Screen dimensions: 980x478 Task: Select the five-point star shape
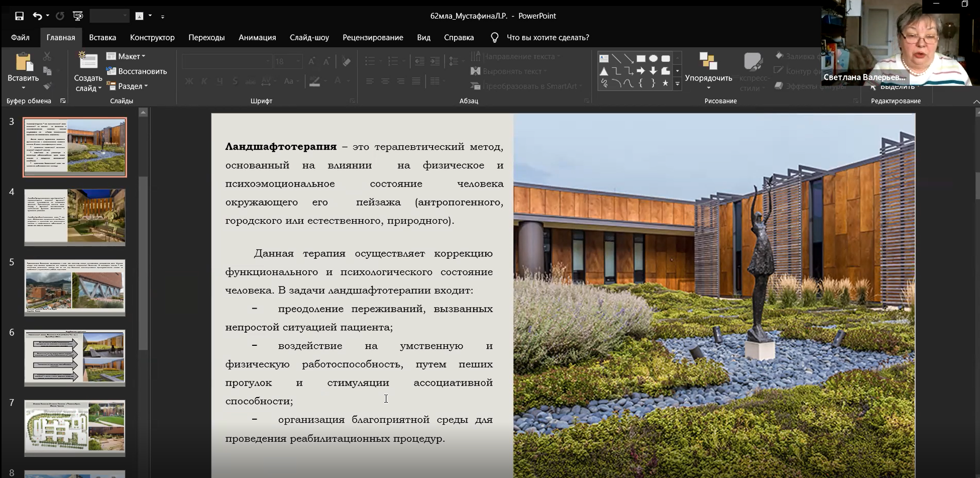click(x=666, y=83)
